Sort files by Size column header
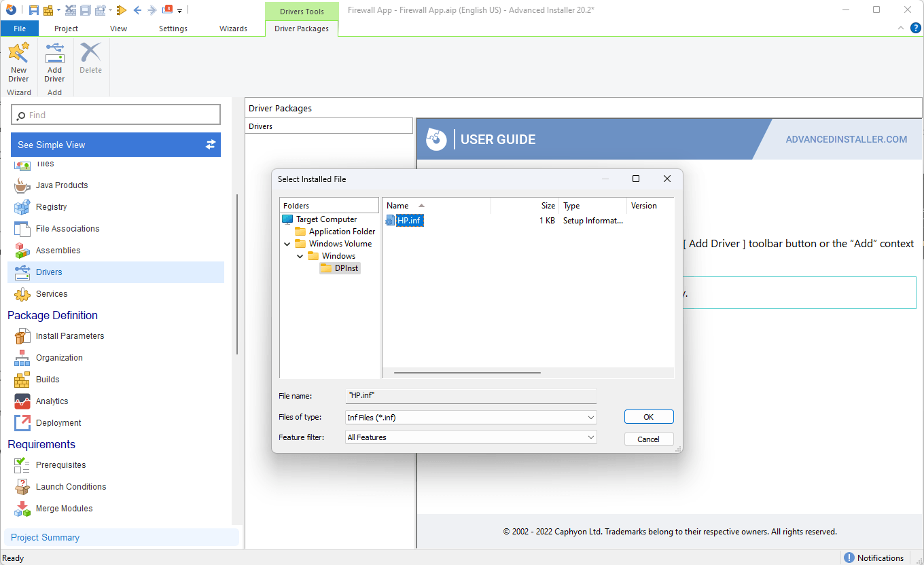The image size is (924, 565). [x=525, y=206]
